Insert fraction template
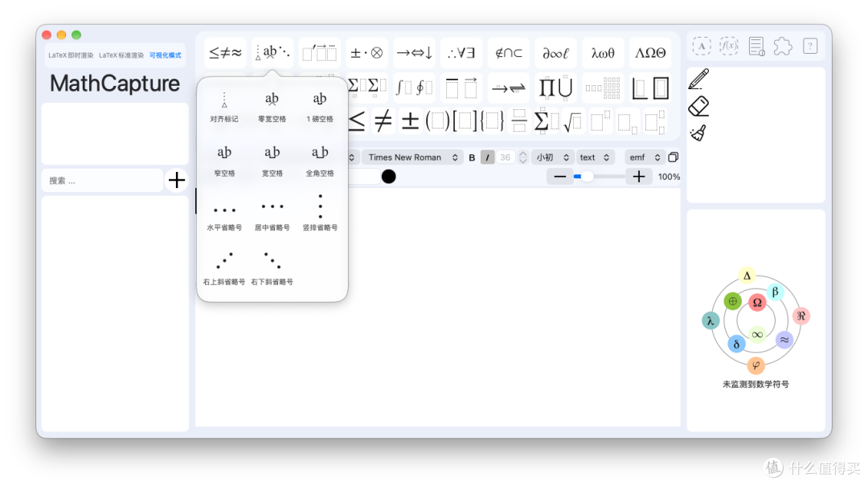 pos(518,120)
